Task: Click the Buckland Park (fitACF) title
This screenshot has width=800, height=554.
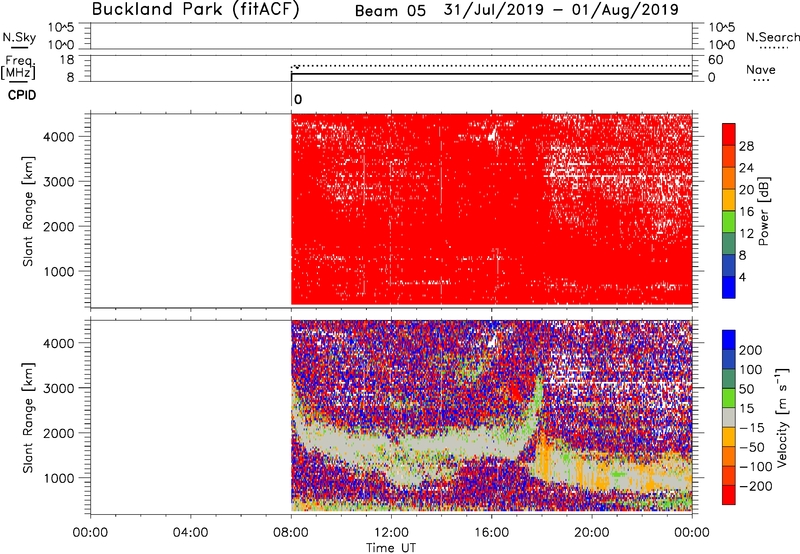Action: coord(195,9)
